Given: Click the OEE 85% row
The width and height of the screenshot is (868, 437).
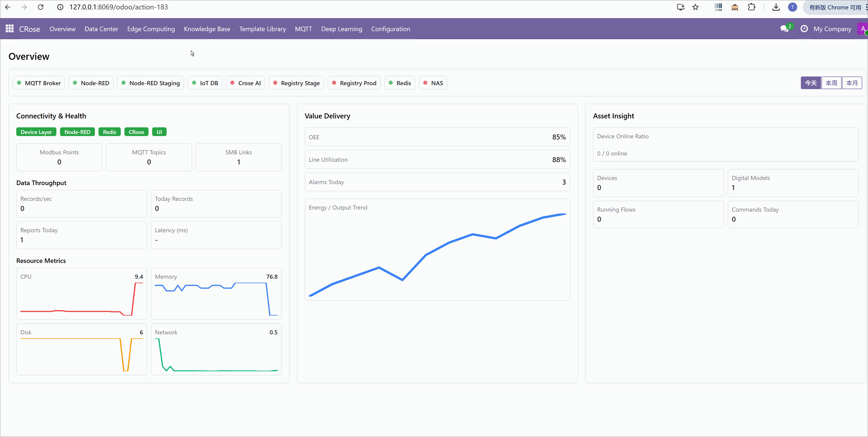Looking at the screenshot, I should click(x=437, y=137).
